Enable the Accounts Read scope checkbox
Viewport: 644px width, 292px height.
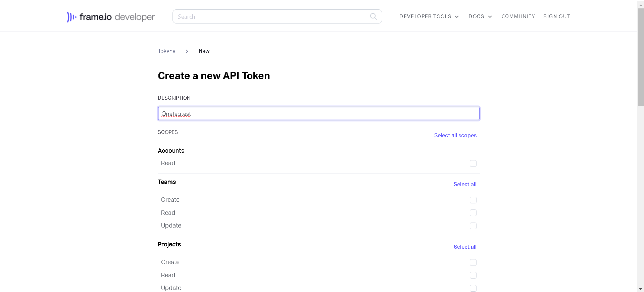pyautogui.click(x=473, y=163)
